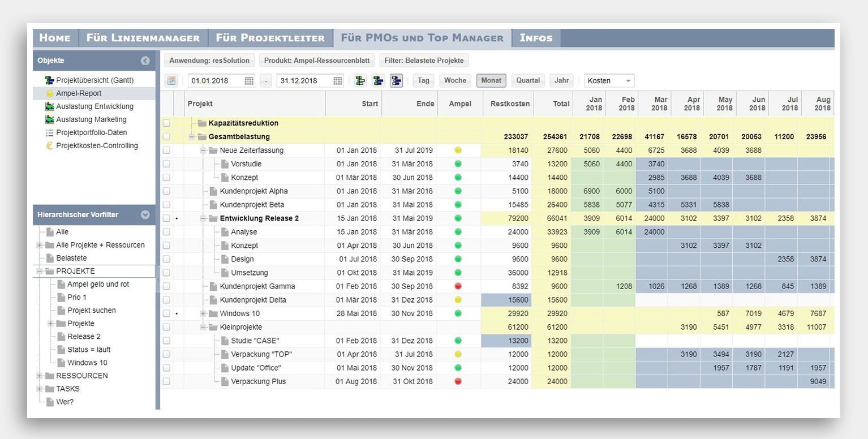Click the yellow icon beside Ampel-Report
The height and width of the screenshot is (439, 868).
point(50,93)
